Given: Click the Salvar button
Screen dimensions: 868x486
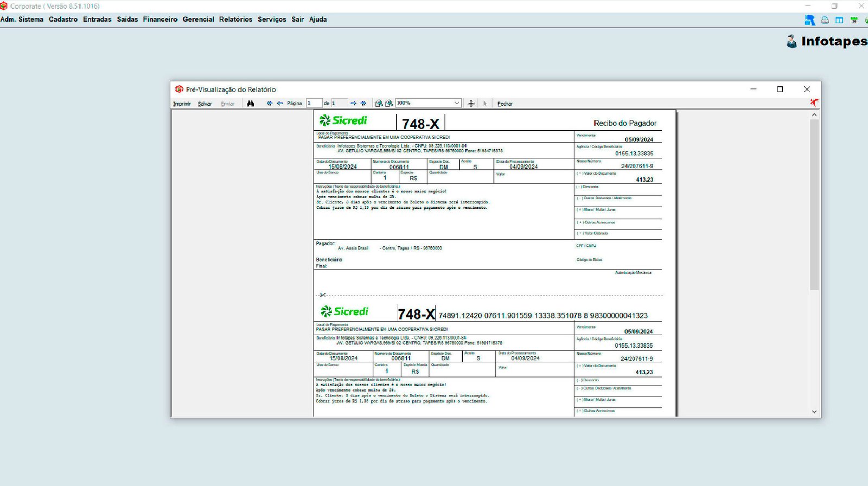Looking at the screenshot, I should [205, 104].
